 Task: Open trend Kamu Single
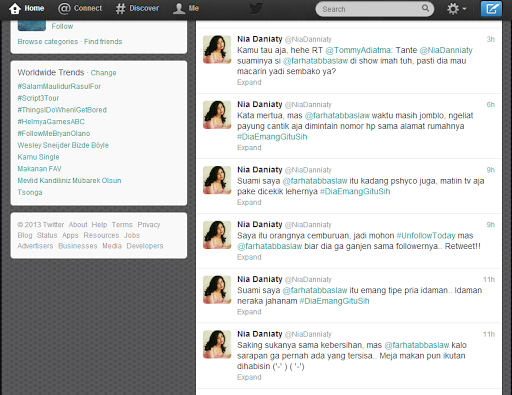tap(38, 157)
